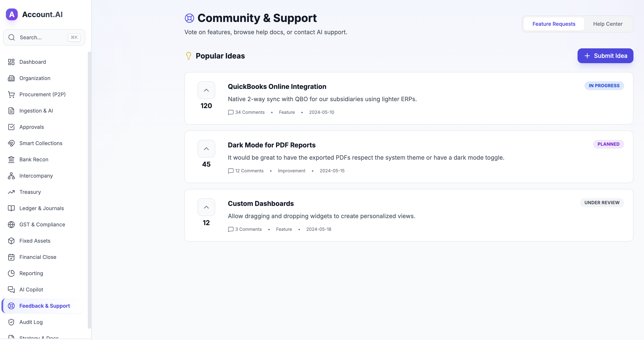Image resolution: width=644 pixels, height=340 pixels.
Task: Click the Procurement shopping cart icon
Action: (x=11, y=94)
